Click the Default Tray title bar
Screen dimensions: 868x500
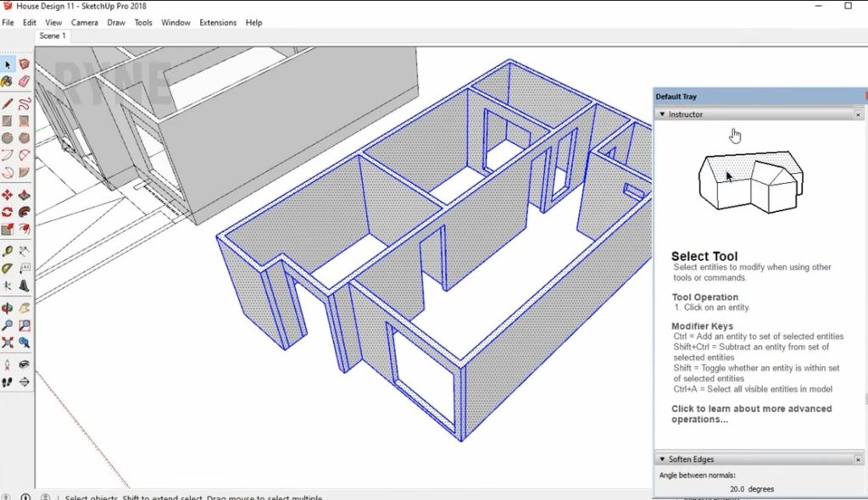click(759, 97)
